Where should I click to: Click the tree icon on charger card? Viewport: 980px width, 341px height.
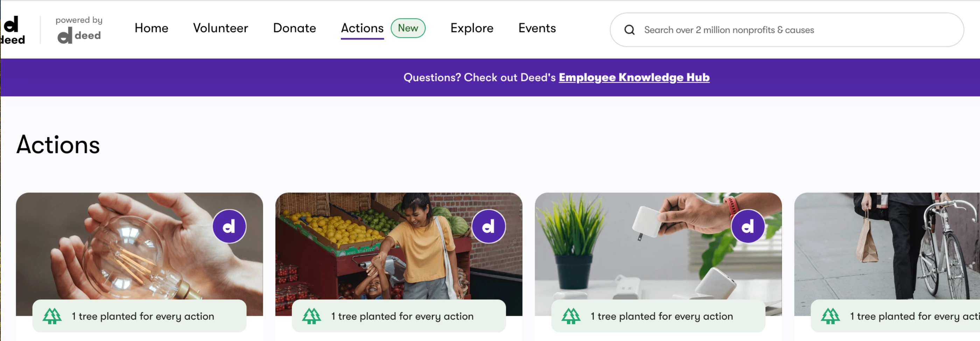point(571,316)
